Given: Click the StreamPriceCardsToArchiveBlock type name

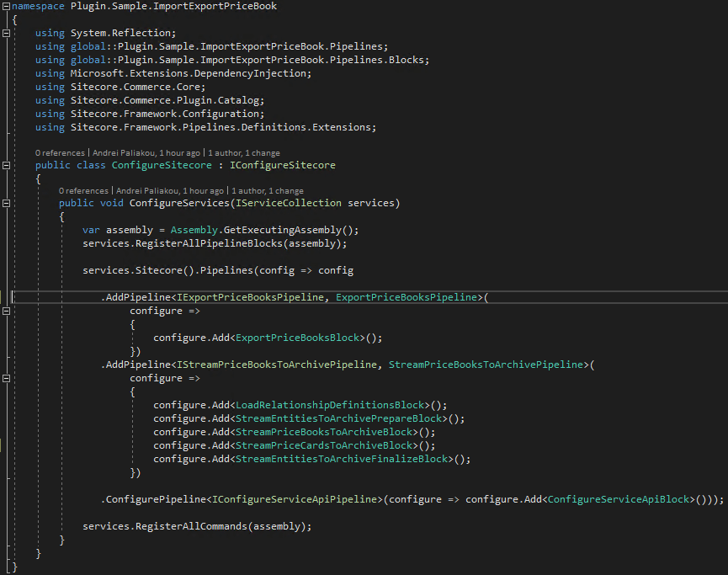Looking at the screenshot, I should pyautogui.click(x=324, y=445).
